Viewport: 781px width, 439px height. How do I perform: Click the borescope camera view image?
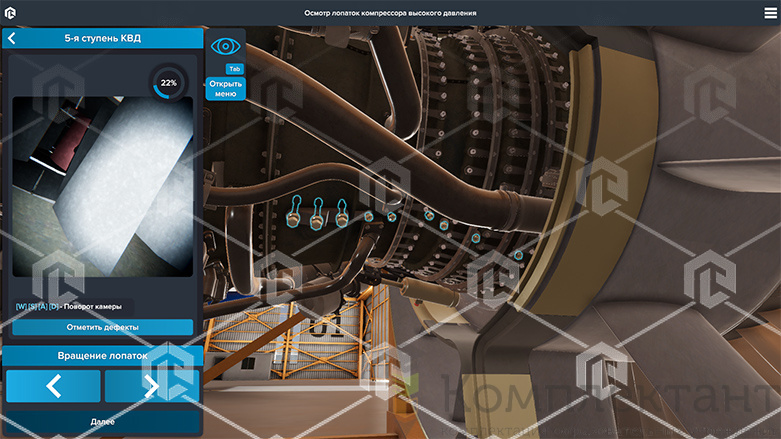[102, 186]
